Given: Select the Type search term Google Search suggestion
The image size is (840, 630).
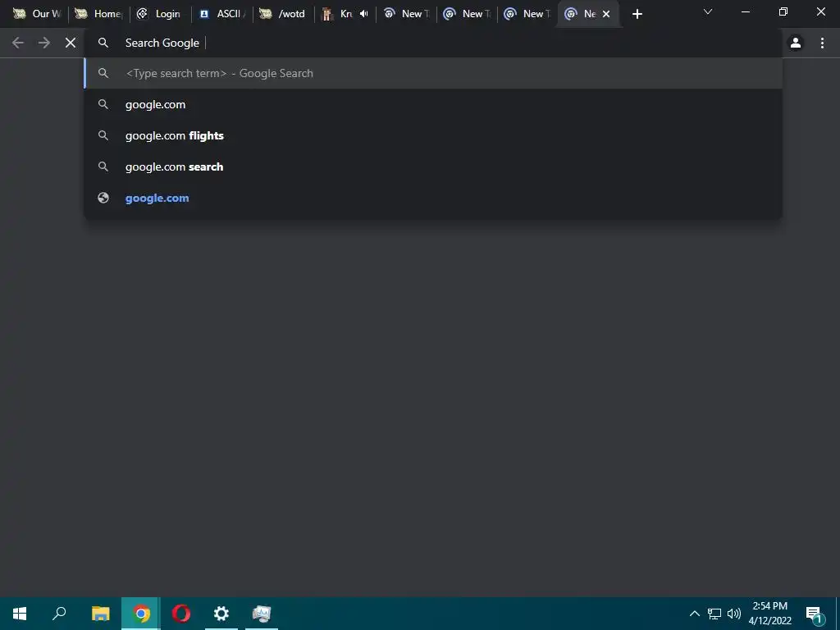Looking at the screenshot, I should [x=433, y=73].
